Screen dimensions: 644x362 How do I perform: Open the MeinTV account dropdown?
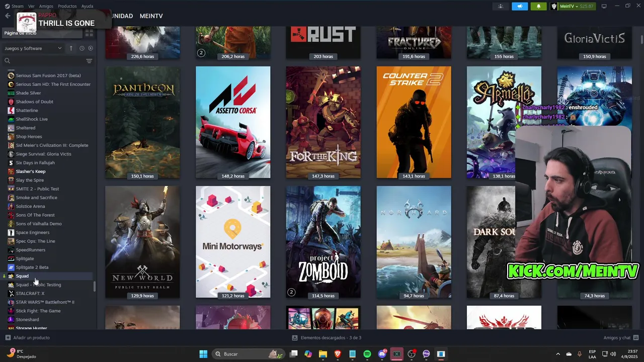(x=573, y=6)
